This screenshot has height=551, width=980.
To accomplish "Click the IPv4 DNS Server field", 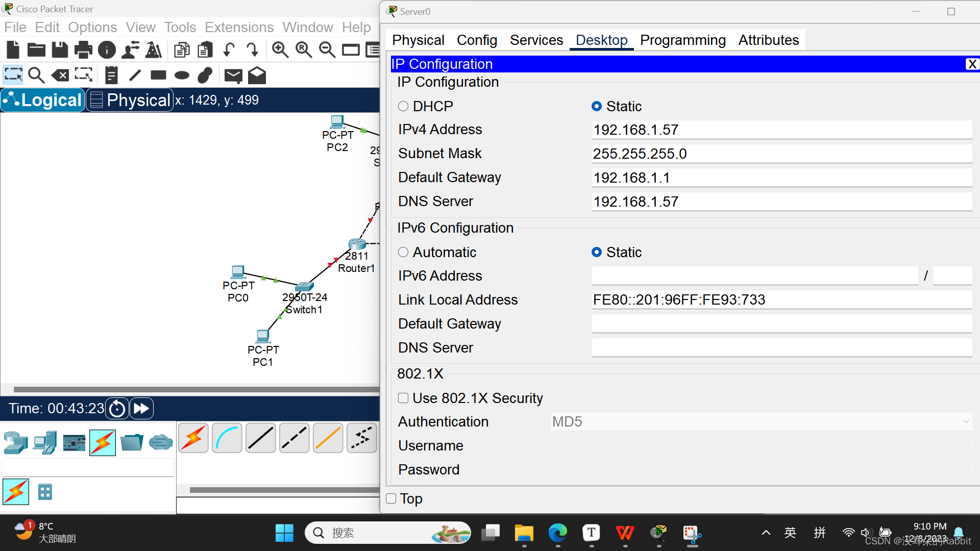I will (782, 202).
